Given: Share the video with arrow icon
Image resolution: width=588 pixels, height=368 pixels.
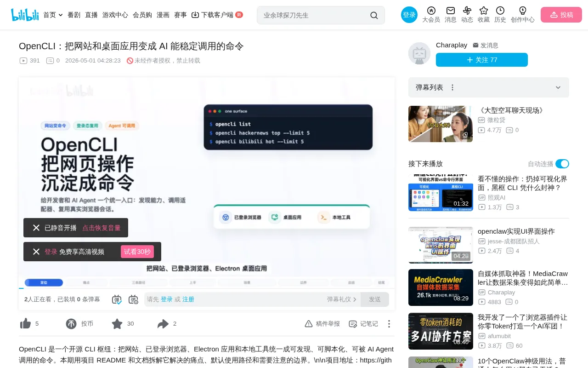Looking at the screenshot, I should pos(163,324).
